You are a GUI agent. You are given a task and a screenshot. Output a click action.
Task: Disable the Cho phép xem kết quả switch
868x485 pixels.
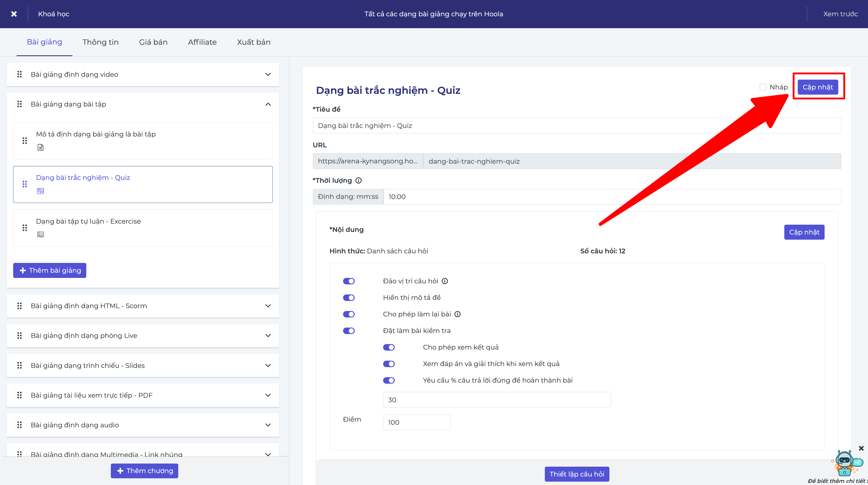click(x=389, y=347)
